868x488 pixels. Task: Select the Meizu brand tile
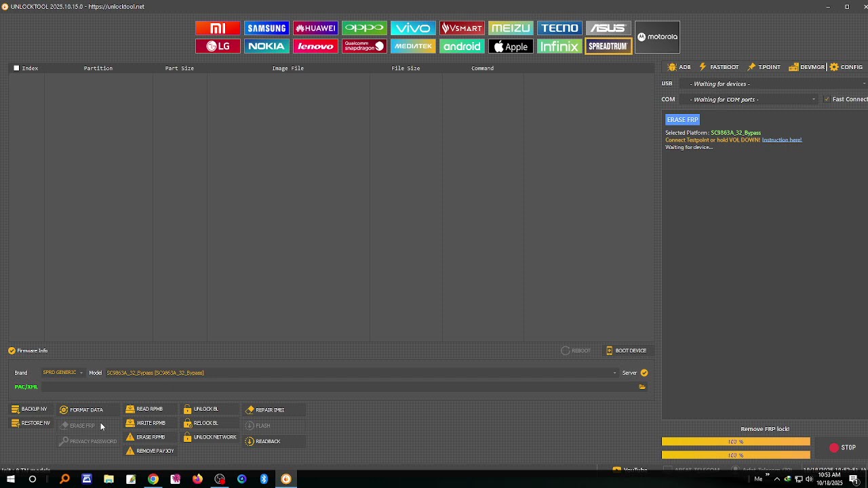tap(511, 28)
